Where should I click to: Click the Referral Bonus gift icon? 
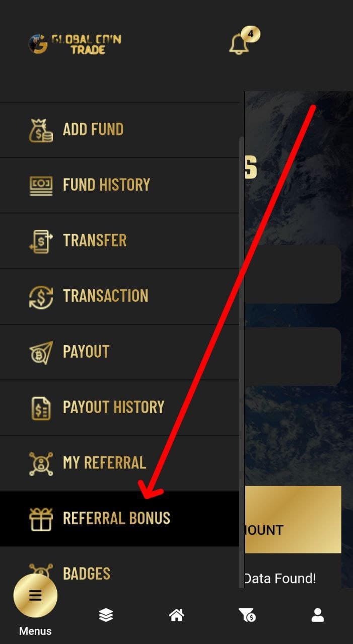point(41,519)
